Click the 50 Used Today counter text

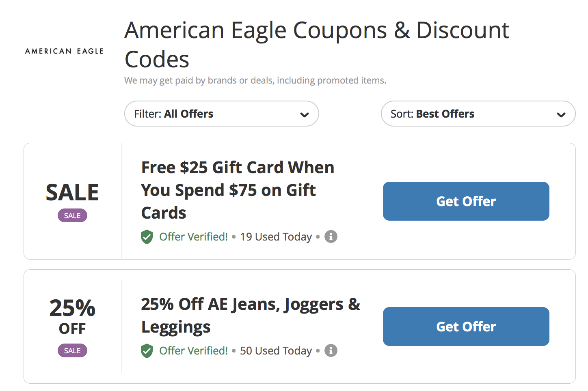click(276, 350)
